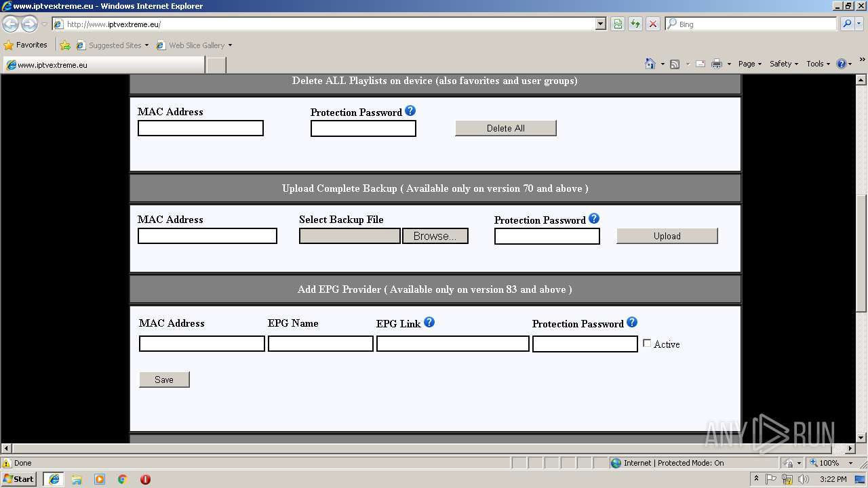The width and height of the screenshot is (868, 488).
Task: Open the zoom level 100% dropdown
Action: point(851,463)
